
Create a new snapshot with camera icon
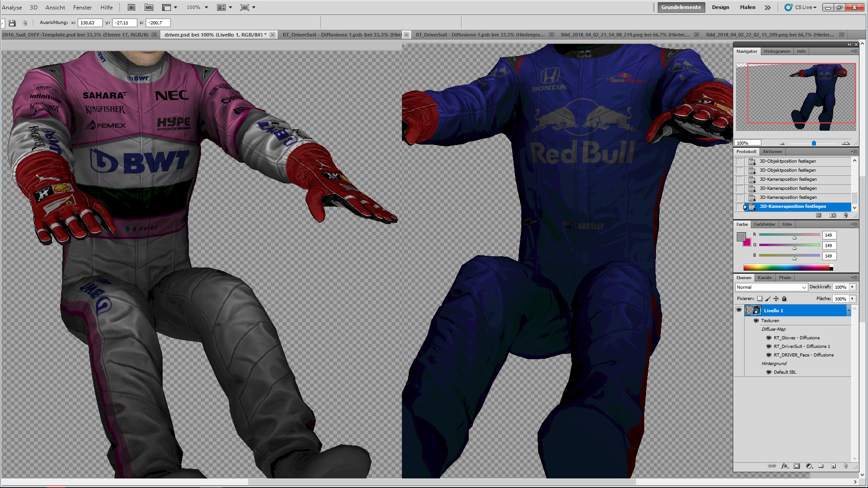point(833,216)
